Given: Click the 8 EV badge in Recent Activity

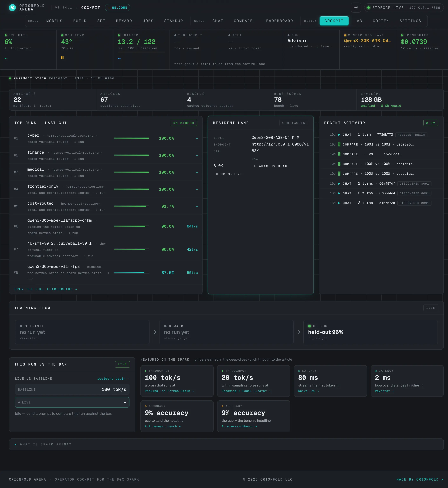Looking at the screenshot, I should 431,123.
